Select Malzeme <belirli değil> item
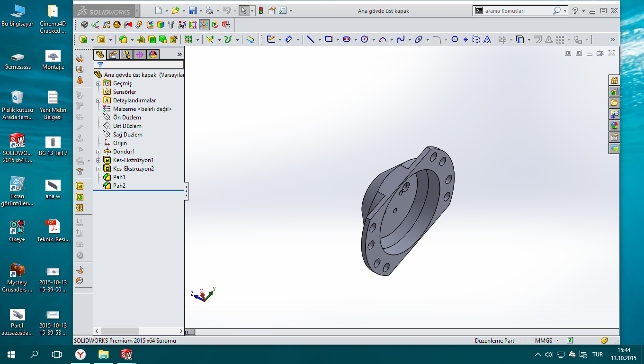Viewport: 644px width, 364px height. pyautogui.click(x=143, y=109)
